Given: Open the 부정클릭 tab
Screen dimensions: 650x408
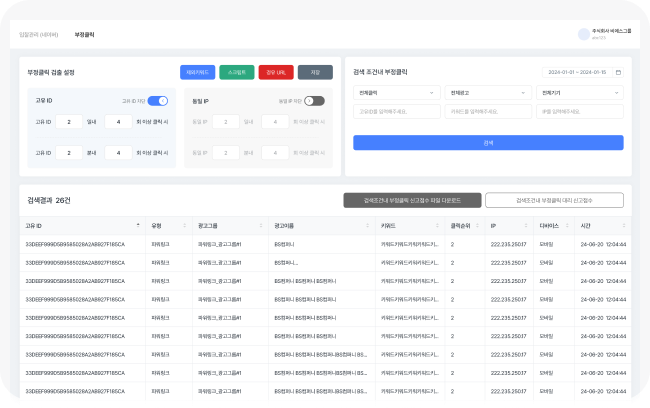Looking at the screenshot, I should [85, 34].
